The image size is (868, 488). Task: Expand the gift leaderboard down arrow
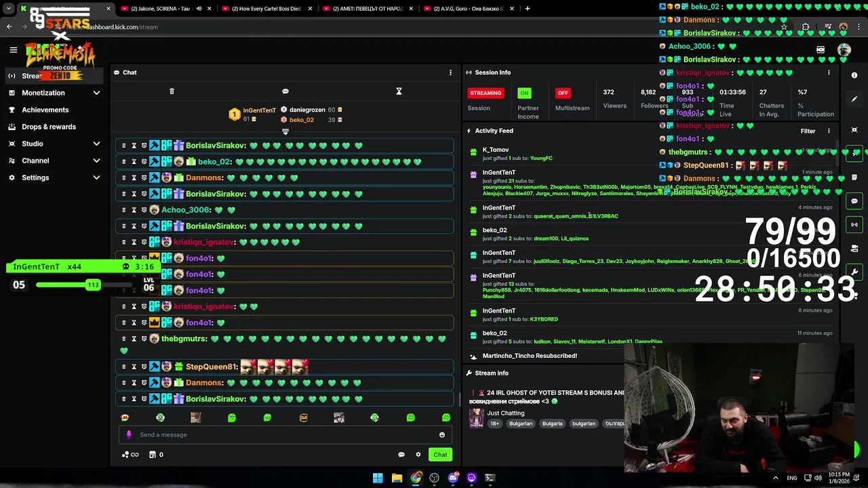[x=285, y=132]
